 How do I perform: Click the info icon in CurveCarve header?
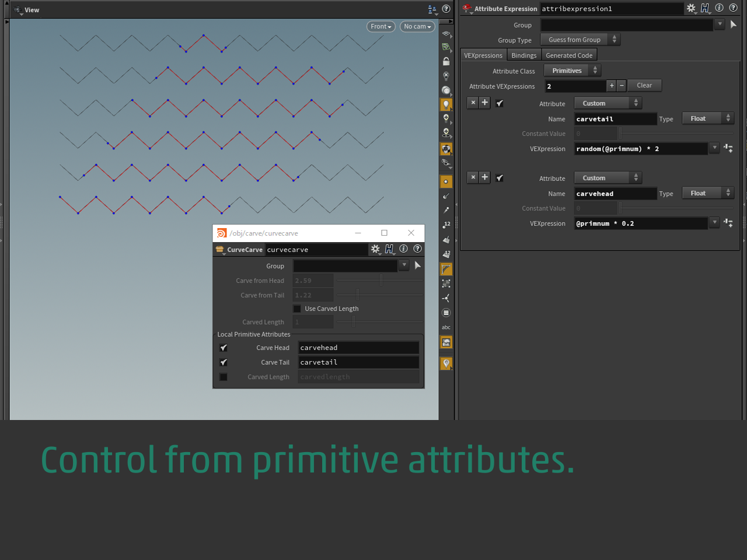click(403, 249)
